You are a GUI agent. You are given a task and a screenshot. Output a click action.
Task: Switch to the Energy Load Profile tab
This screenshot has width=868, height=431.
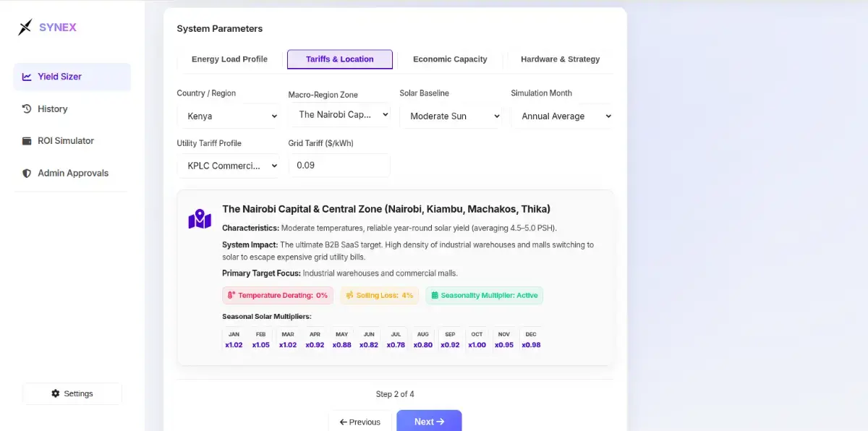229,59
